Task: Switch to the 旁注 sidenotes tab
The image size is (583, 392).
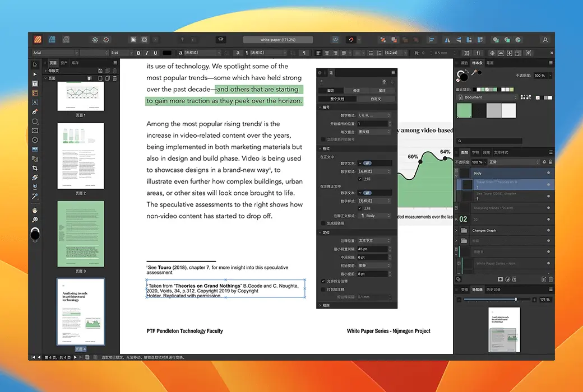Action: click(356, 91)
